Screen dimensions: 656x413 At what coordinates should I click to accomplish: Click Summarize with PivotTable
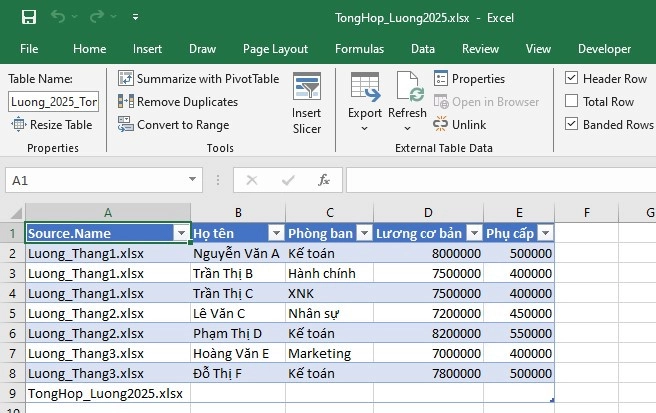198,79
